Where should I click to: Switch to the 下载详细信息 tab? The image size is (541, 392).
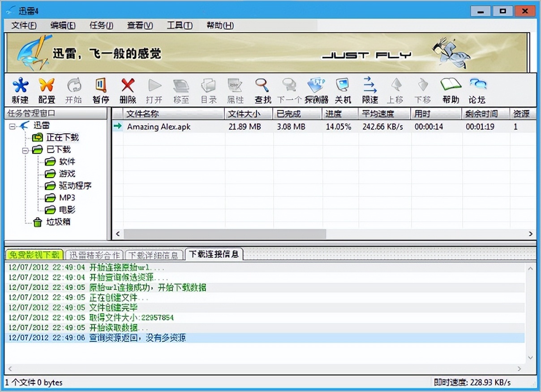coord(154,255)
